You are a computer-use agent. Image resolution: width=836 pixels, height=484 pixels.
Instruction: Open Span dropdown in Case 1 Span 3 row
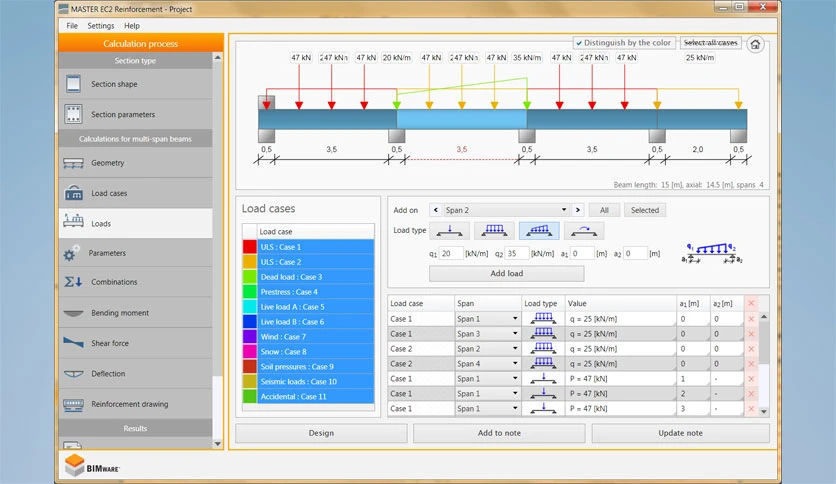[x=515, y=334]
